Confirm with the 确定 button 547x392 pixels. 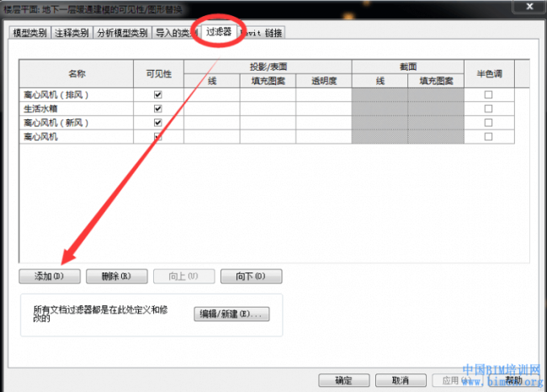point(344,380)
